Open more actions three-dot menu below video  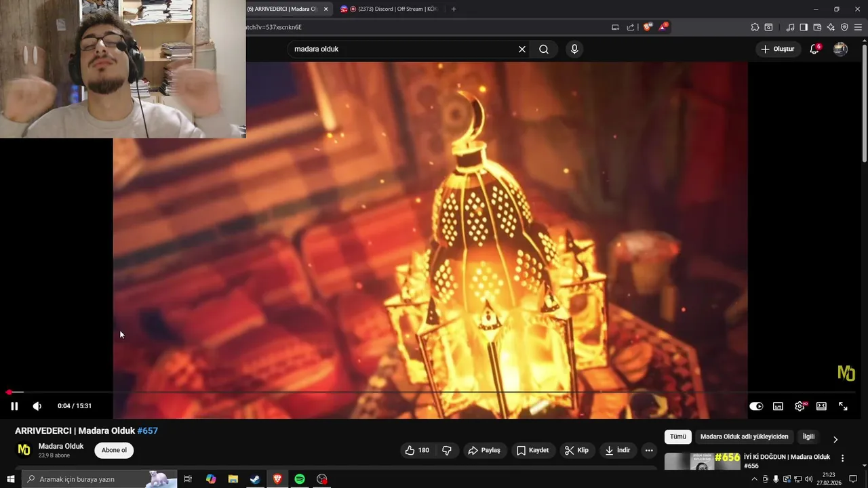click(649, 450)
